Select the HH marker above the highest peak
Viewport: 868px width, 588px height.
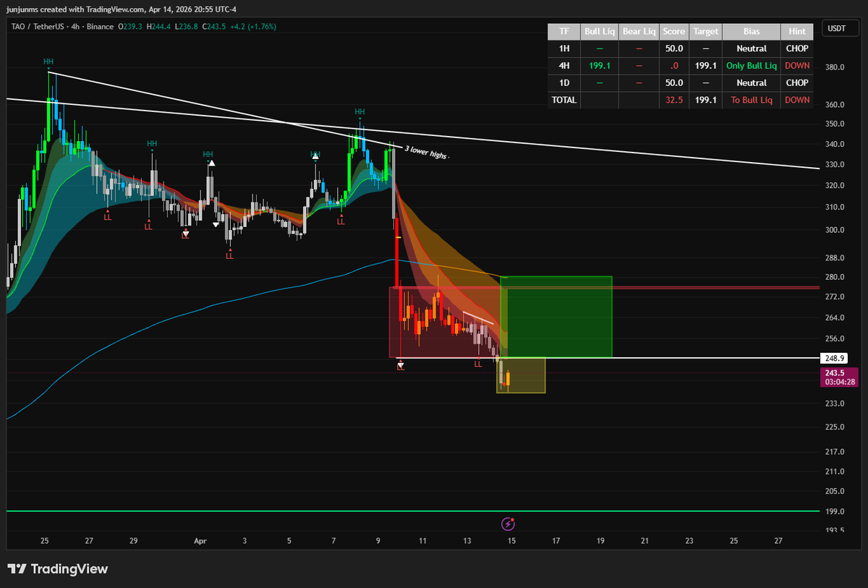(x=48, y=63)
